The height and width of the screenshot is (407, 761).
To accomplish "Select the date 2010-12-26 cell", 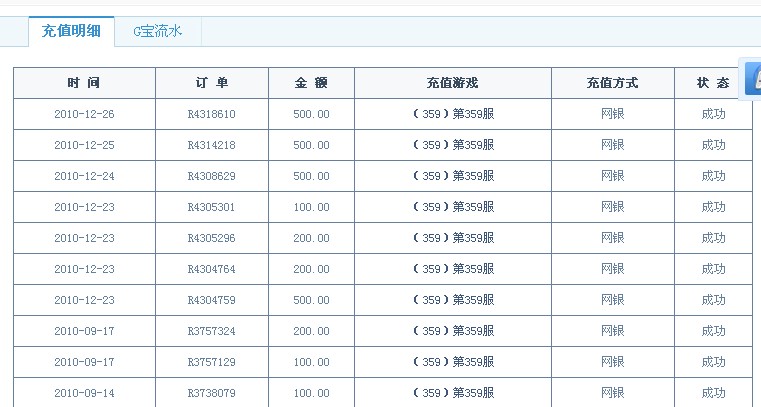I will (84, 114).
